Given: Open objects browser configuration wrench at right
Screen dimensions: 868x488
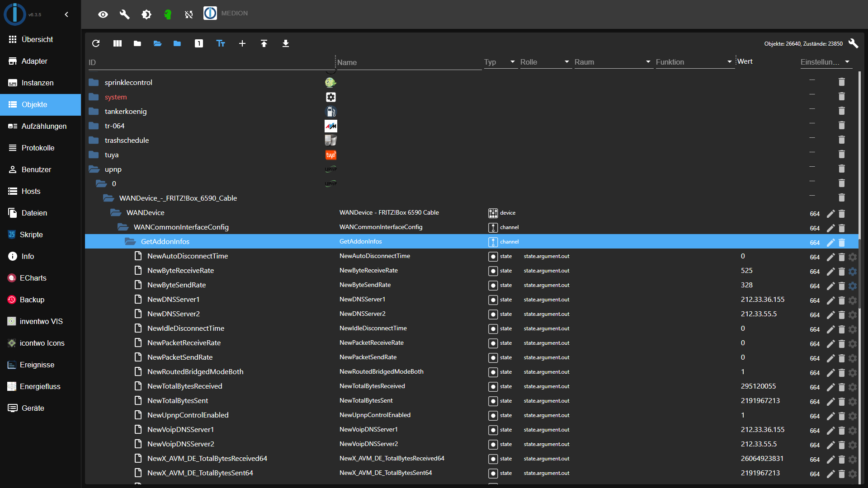Looking at the screenshot, I should [x=854, y=43].
